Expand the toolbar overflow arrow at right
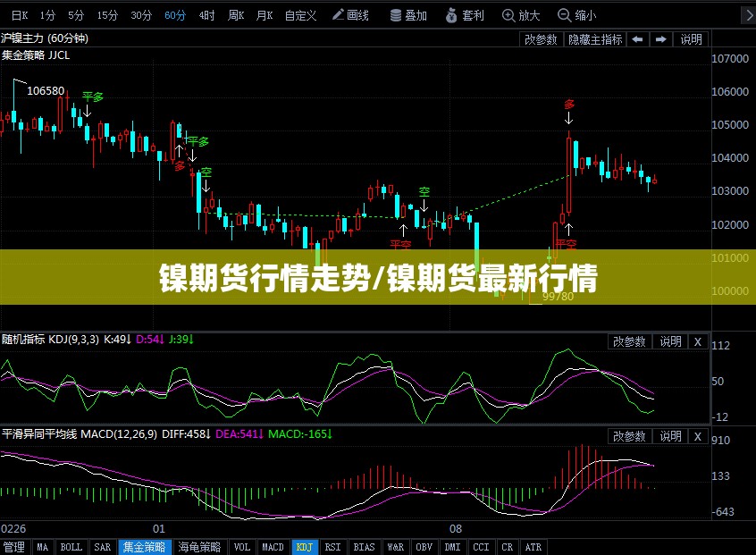This screenshot has width=756, height=555. tap(748, 15)
